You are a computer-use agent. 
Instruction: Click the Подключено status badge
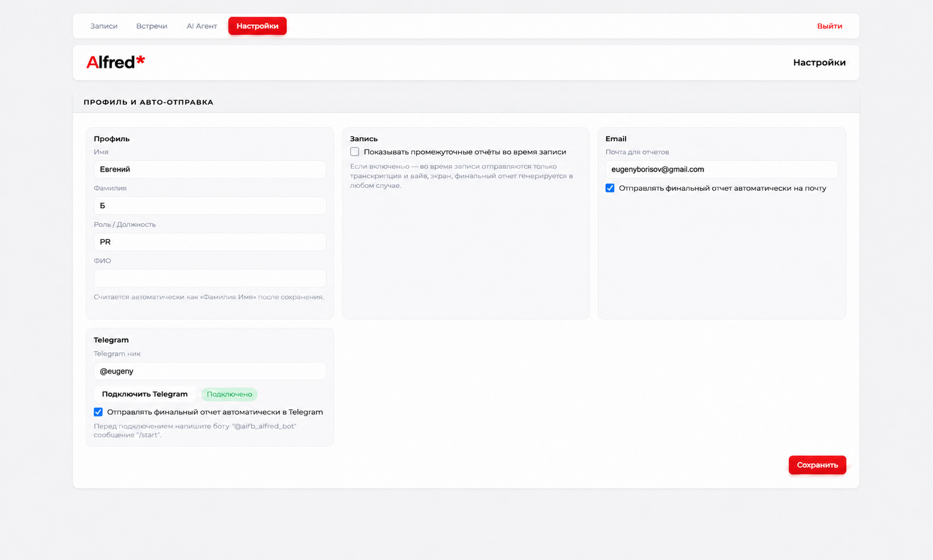(x=230, y=394)
